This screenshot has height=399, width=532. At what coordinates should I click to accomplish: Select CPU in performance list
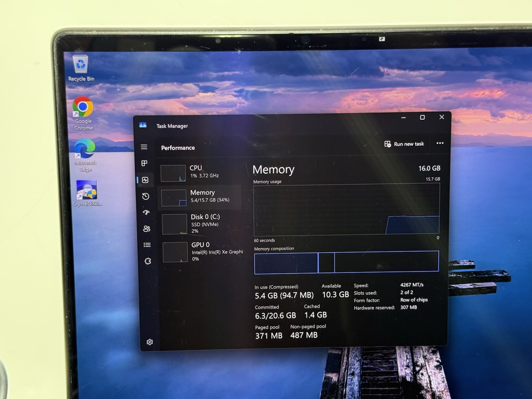coord(200,173)
